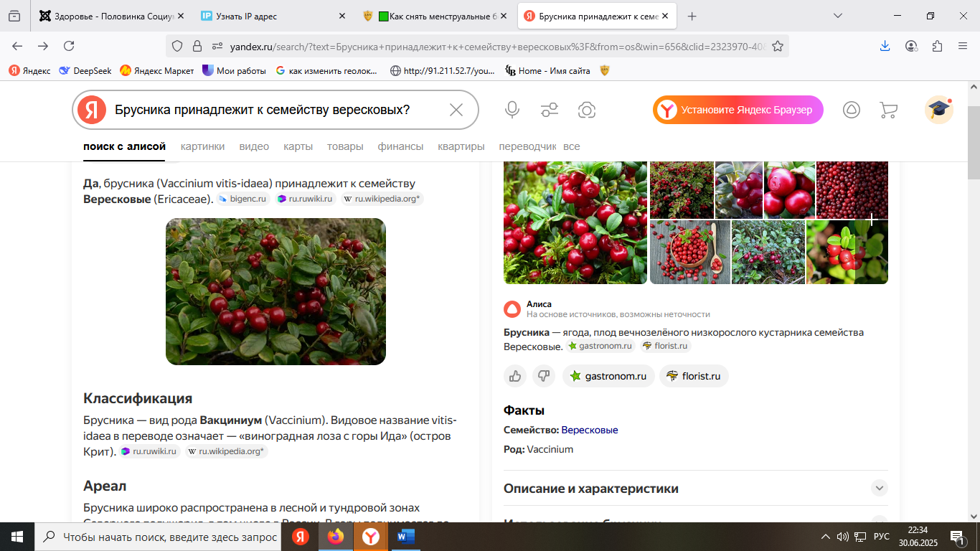Open the shopping cart icon
This screenshot has height=551, width=980.
tap(888, 110)
